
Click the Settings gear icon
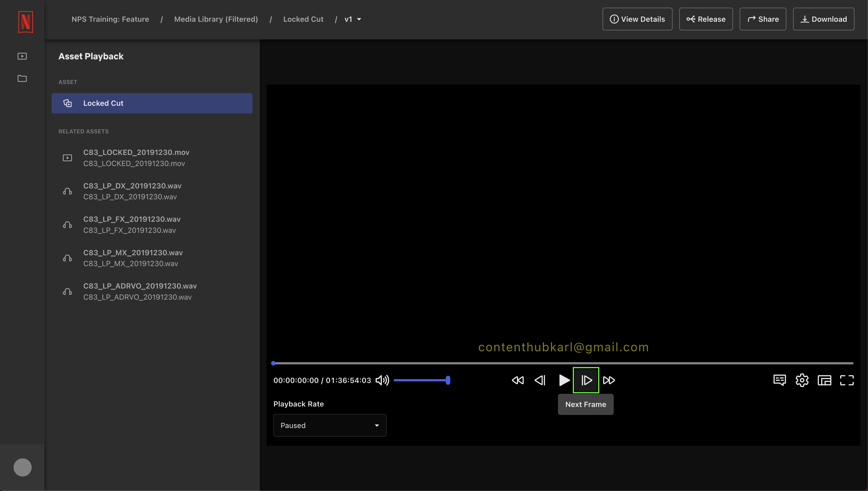[802, 380]
